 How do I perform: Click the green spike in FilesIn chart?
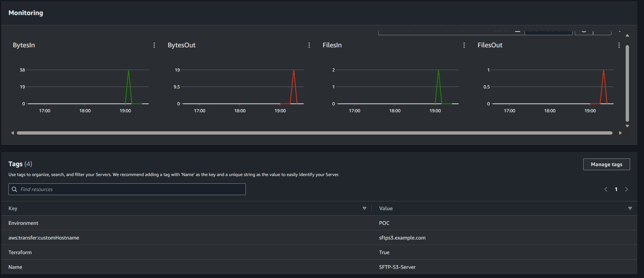[438, 87]
